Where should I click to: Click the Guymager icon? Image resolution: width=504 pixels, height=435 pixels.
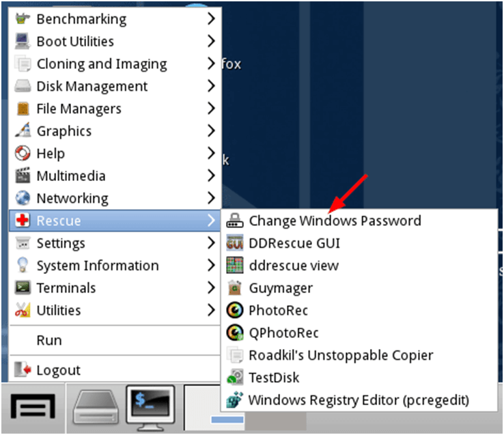coord(235,287)
